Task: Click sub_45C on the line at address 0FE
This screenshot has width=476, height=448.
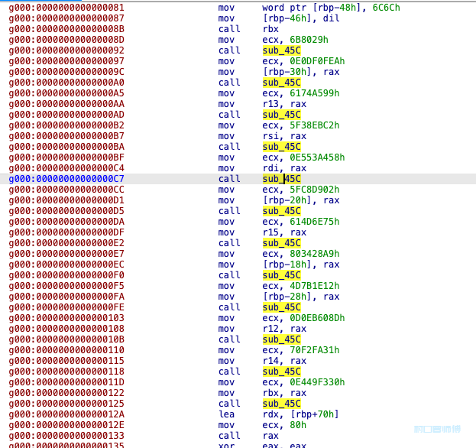Action: [282, 307]
